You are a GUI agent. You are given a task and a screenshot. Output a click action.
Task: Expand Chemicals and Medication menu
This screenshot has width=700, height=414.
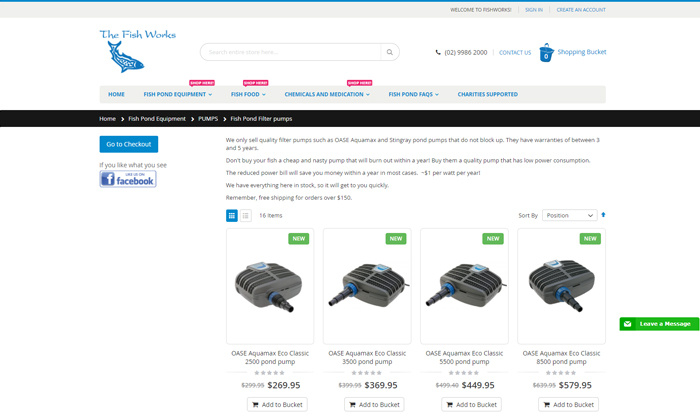point(327,95)
